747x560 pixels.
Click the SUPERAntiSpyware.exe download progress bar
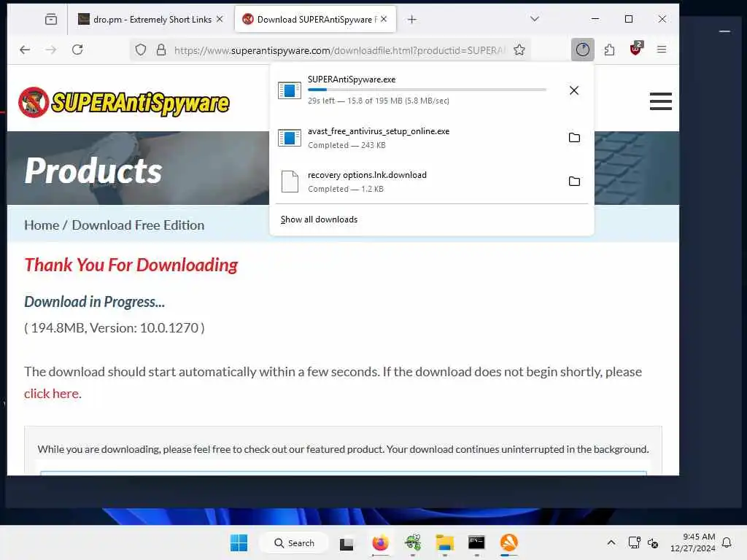[x=427, y=90]
